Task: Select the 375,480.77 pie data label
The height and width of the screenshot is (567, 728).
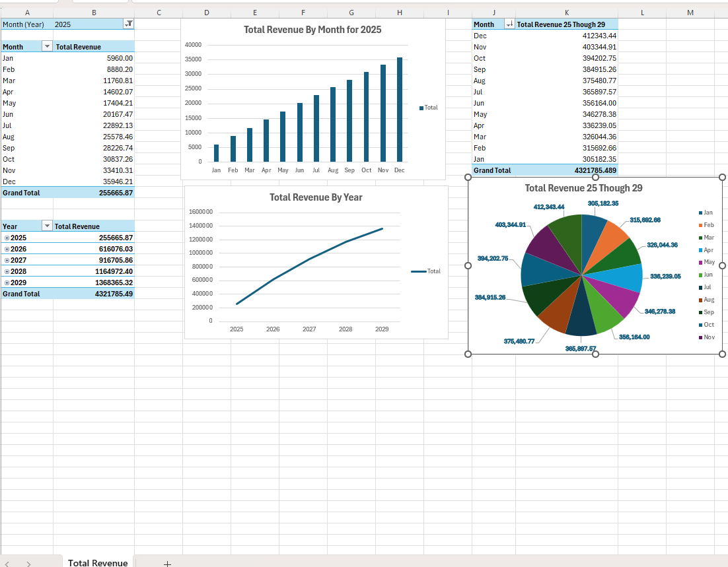Action: coord(519,341)
